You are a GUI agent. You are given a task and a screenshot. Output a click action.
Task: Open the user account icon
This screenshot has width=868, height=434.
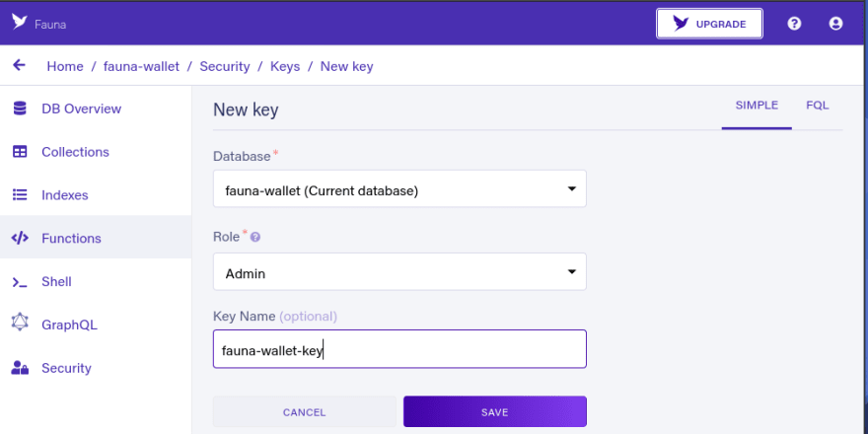(x=835, y=24)
